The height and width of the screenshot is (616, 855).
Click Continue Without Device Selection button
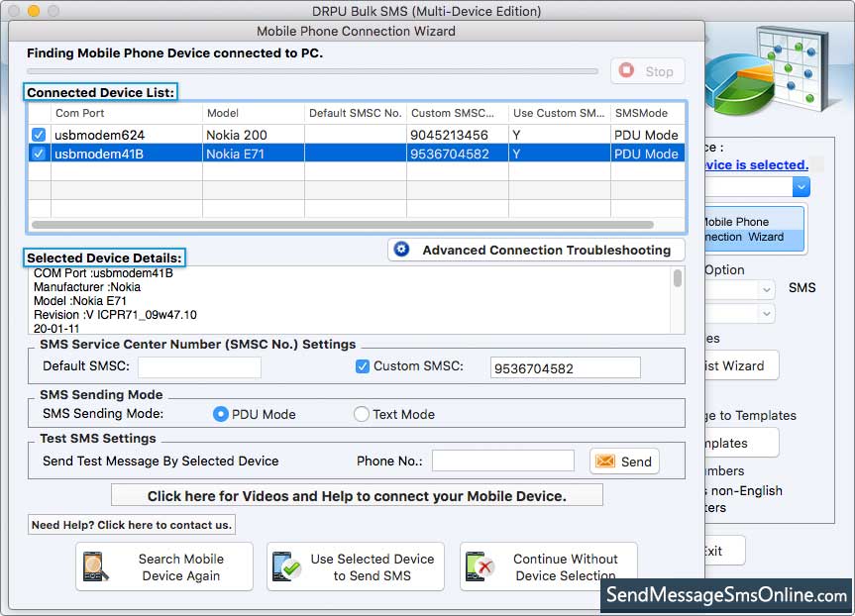point(549,566)
